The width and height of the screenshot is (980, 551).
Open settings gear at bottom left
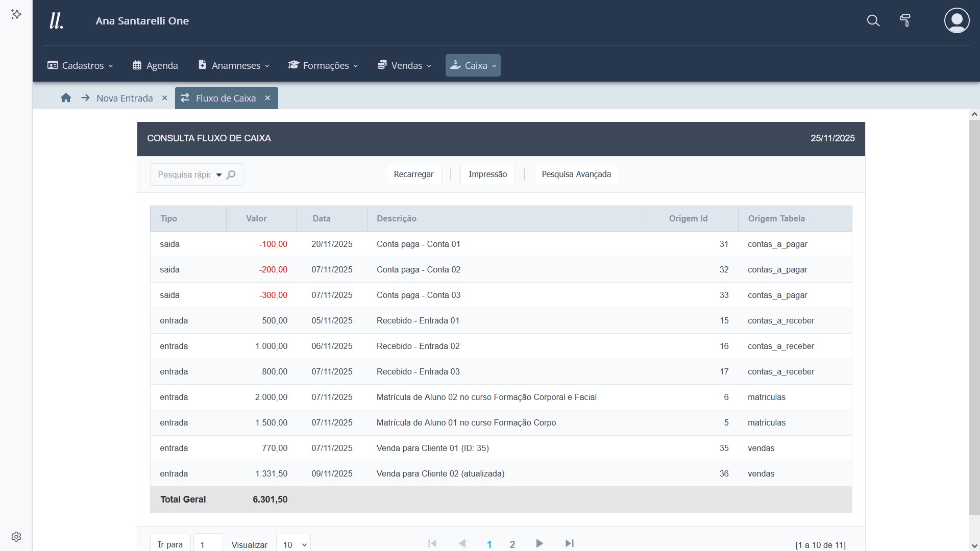16,537
